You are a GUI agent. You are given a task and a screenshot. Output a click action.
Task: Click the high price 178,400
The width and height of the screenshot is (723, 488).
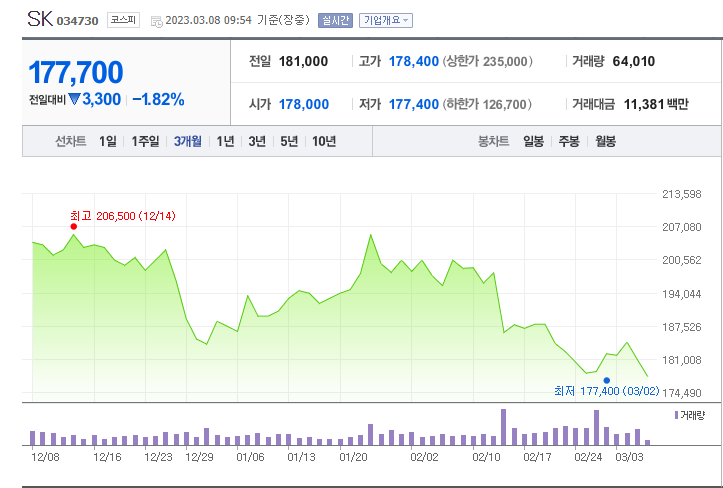click(x=414, y=61)
